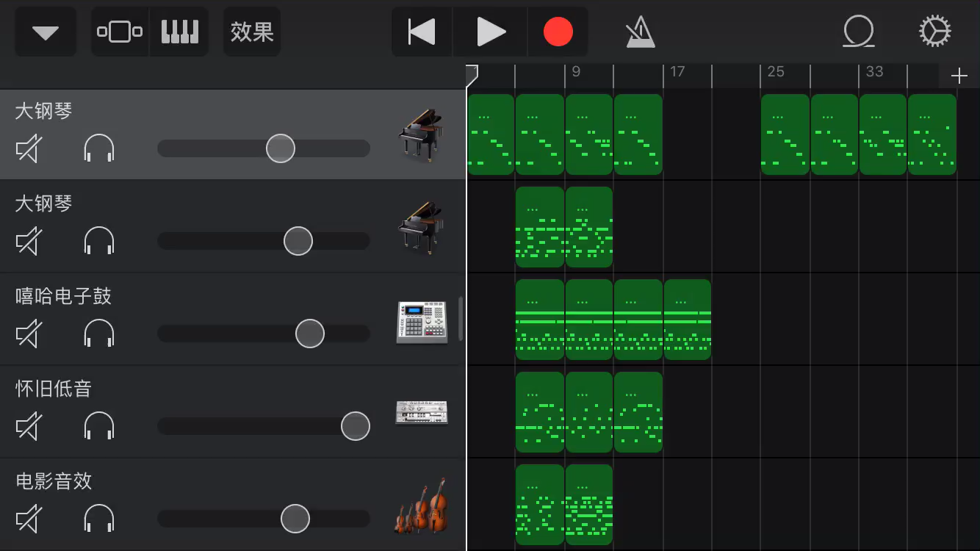Select 电影音效 region starting at bar 9
The height and width of the screenshot is (551, 980).
[589, 505]
